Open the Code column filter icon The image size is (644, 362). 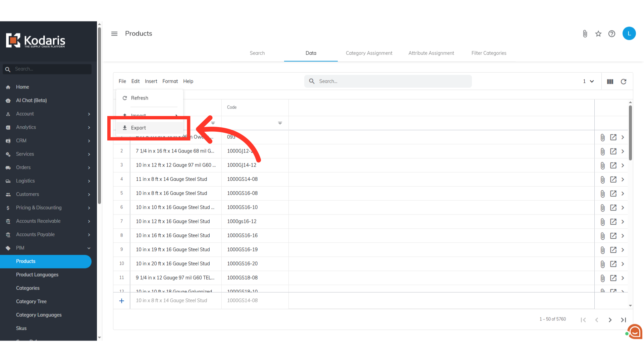280,123
